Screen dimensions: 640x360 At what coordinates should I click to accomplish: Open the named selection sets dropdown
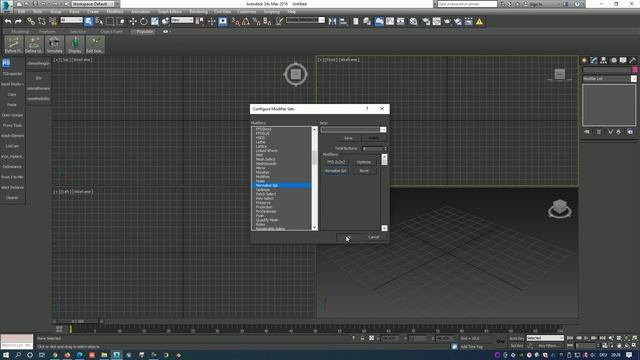(x=305, y=20)
